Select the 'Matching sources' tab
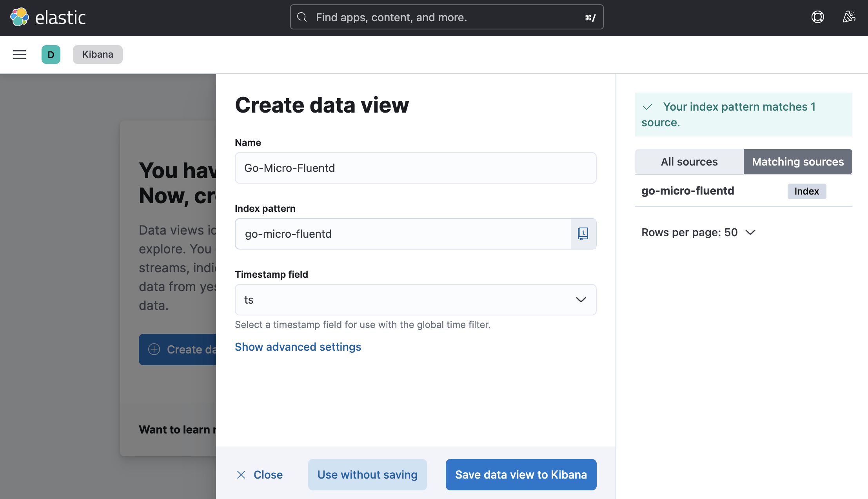The height and width of the screenshot is (499, 868). point(798,161)
